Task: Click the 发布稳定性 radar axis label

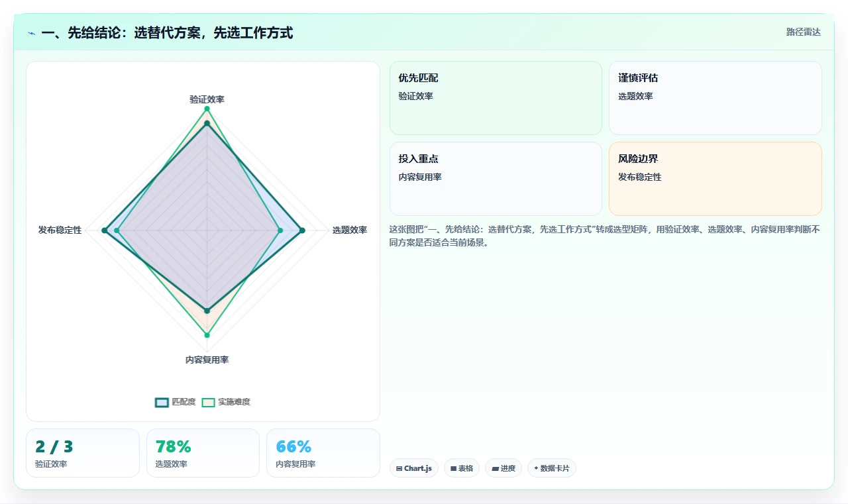Action: point(60,230)
